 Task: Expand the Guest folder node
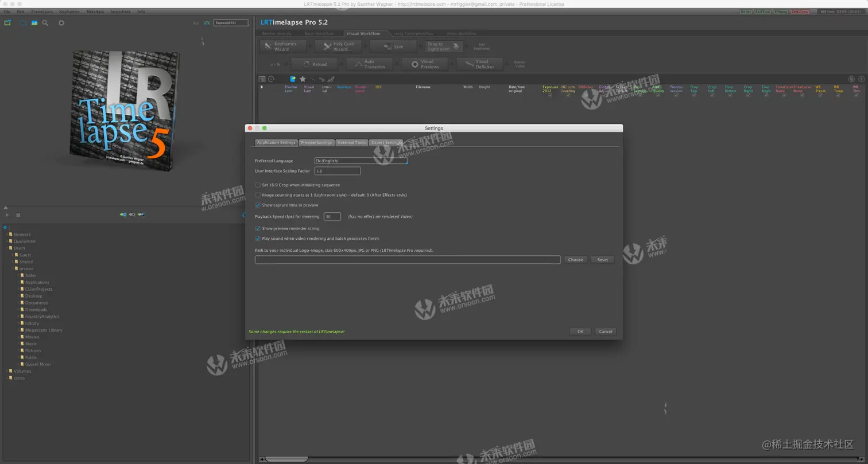(x=13, y=255)
